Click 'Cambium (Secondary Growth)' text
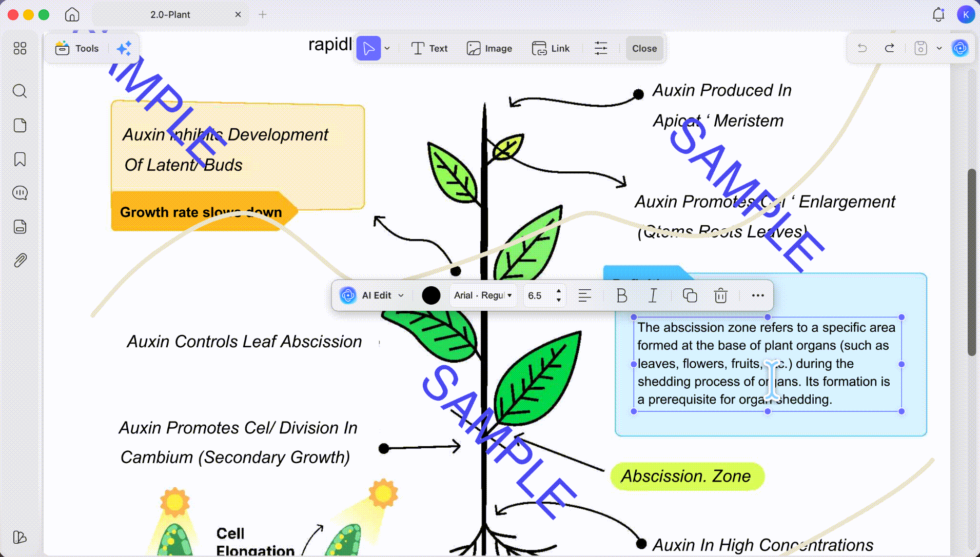Image resolution: width=980 pixels, height=557 pixels. coord(235,457)
